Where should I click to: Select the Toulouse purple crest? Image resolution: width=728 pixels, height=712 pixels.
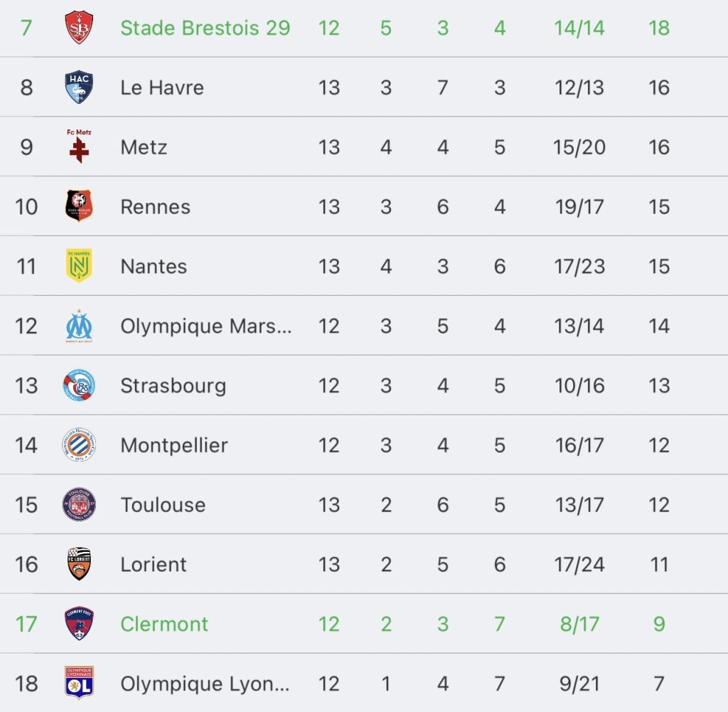tap(79, 504)
